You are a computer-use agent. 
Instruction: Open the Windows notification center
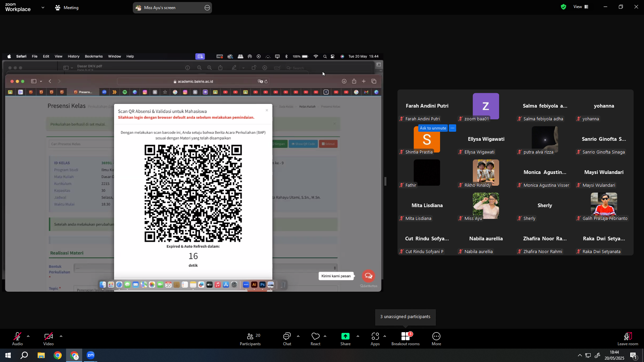634,355
